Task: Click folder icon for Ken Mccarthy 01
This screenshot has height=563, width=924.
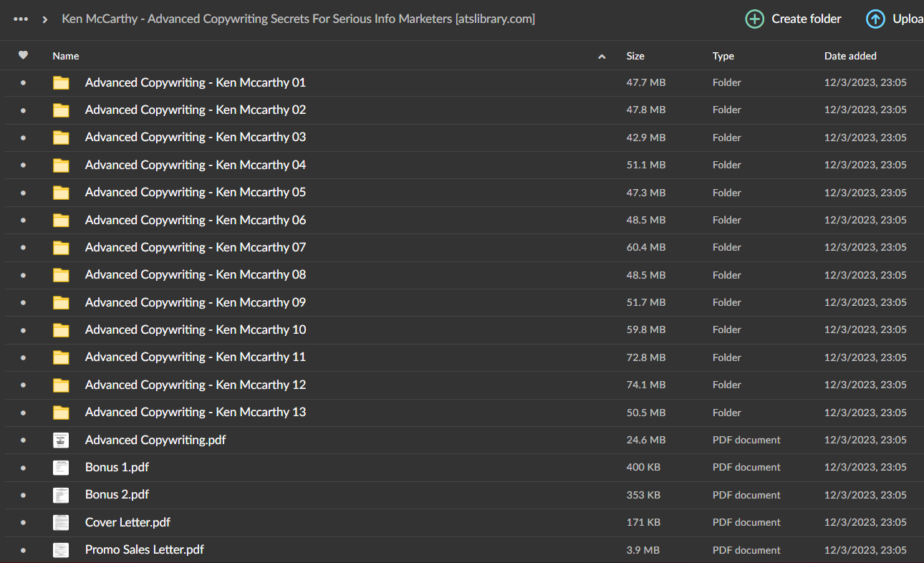Action: 61,82
